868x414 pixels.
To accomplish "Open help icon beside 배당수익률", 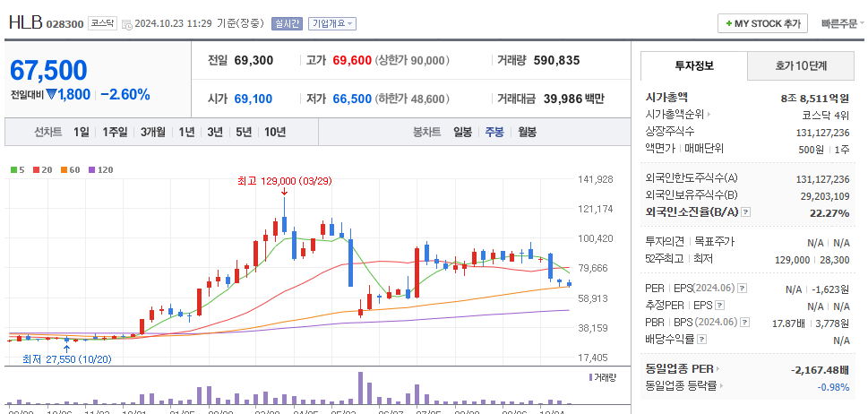I will click(702, 340).
